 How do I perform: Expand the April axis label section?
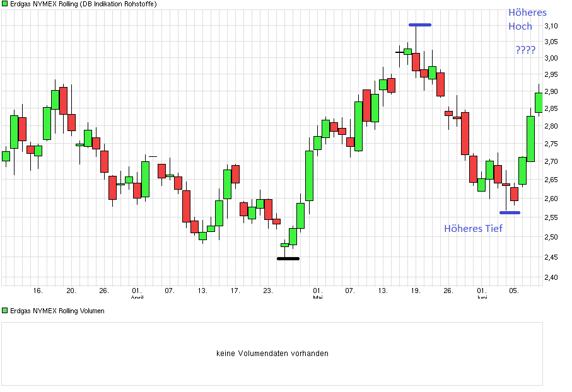(137, 297)
